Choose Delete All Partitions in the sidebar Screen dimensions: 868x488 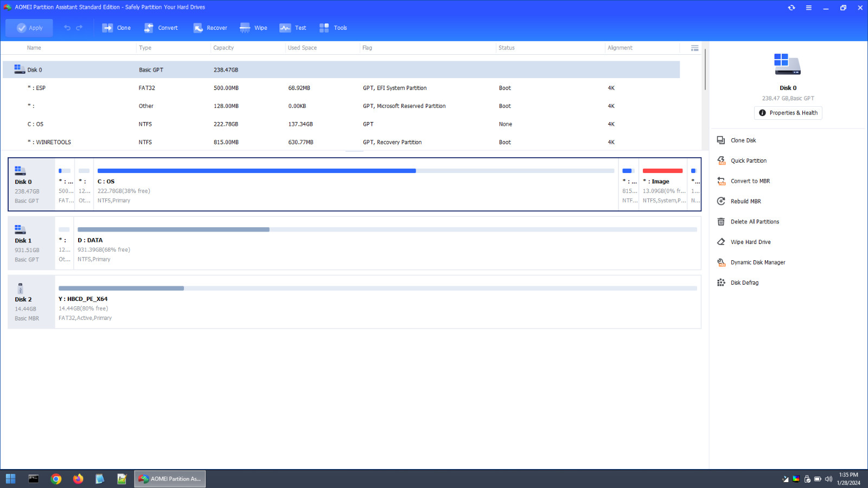(x=754, y=221)
